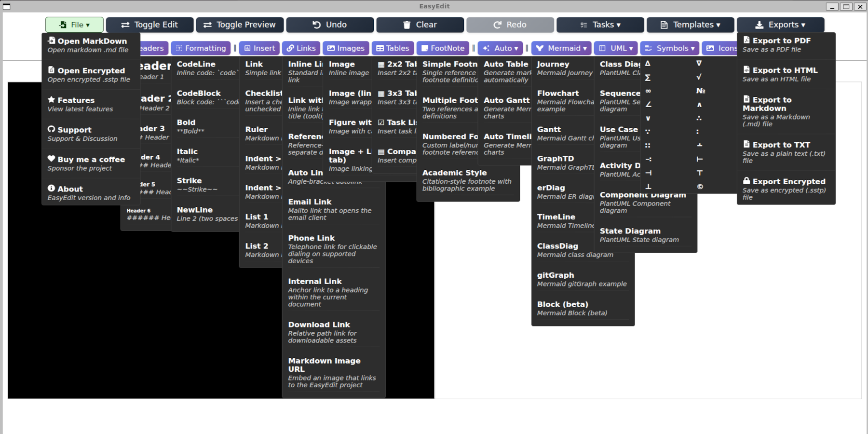
Task: Choose Export to TXT
Action: click(x=786, y=152)
